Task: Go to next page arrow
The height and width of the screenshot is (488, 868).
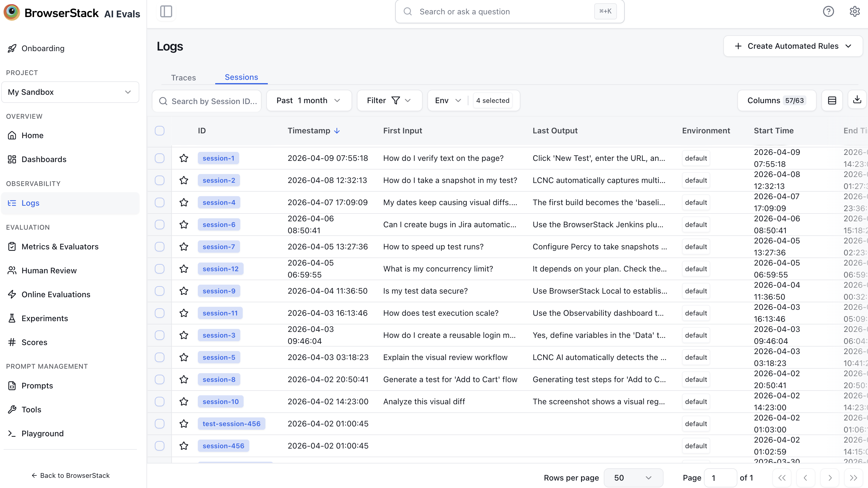Action: 830,478
